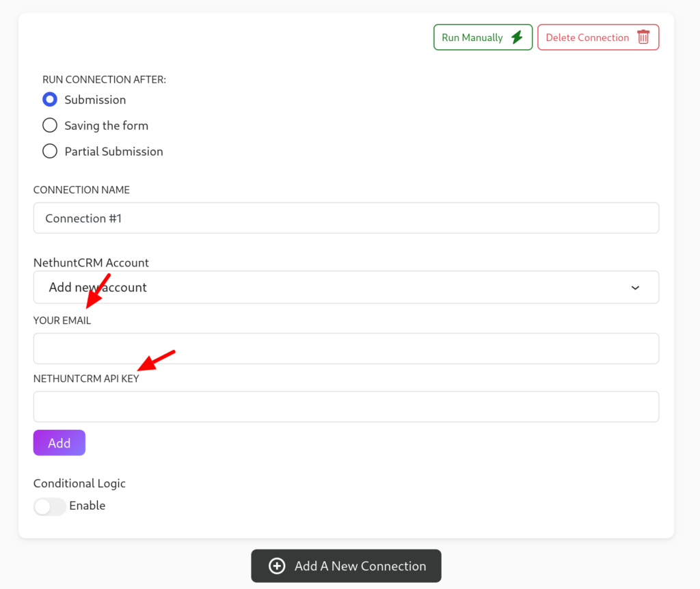
Task: Open the NethuntCRM Account dropdown
Action: (x=346, y=288)
